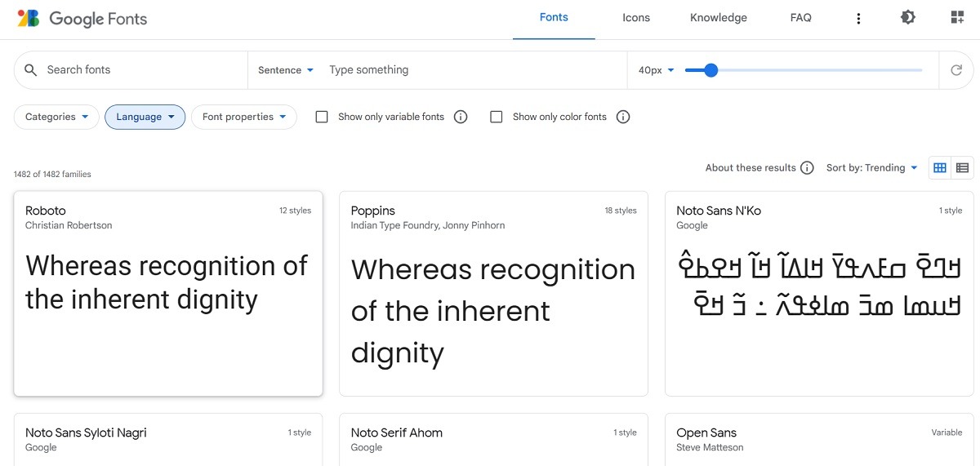Viewport: 980px width, 466px height.
Task: Open info icon beside variable fonts
Action: pos(461,117)
